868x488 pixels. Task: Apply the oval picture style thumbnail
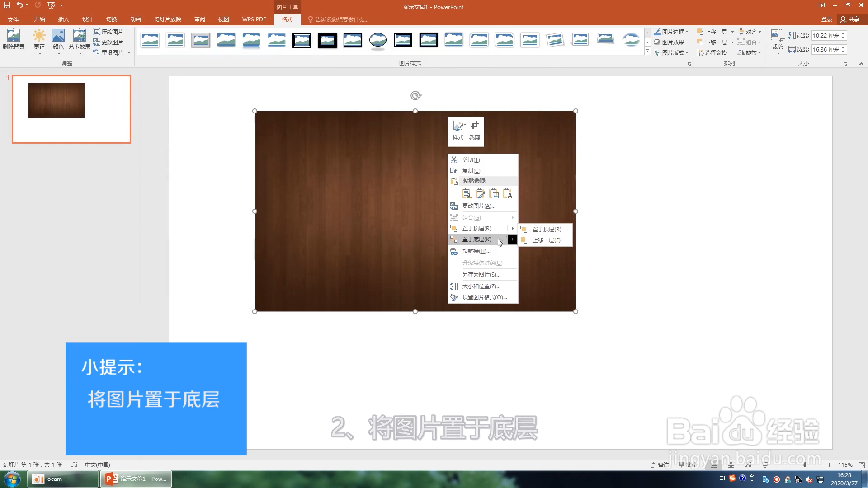click(x=377, y=40)
